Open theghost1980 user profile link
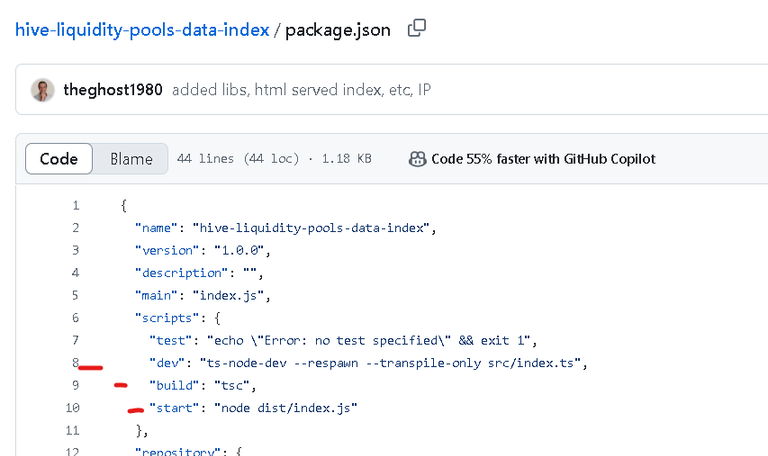Viewport: 768px width, 456px height. point(113,90)
